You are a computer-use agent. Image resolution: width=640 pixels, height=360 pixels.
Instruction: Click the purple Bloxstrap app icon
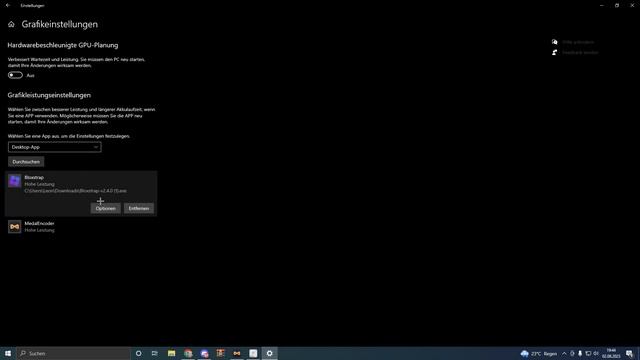click(x=15, y=181)
